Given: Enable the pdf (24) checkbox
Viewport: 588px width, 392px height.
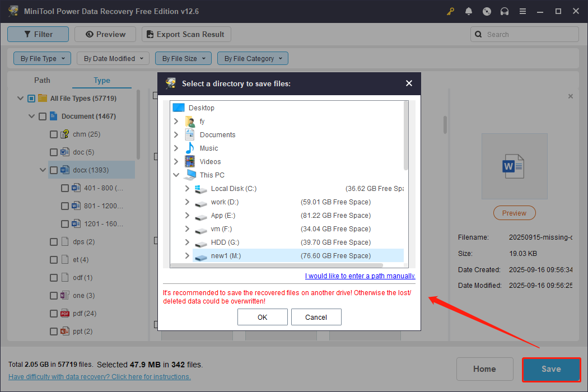Looking at the screenshot, I should (54, 313).
